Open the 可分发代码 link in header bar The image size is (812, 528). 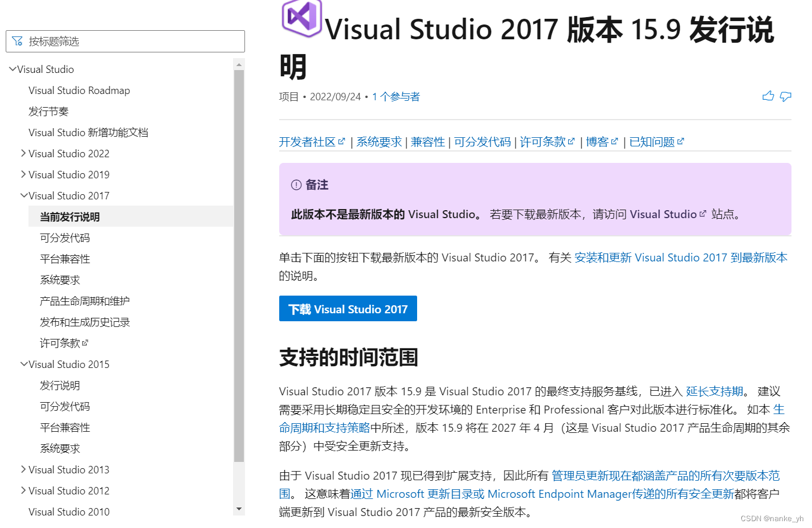click(483, 141)
